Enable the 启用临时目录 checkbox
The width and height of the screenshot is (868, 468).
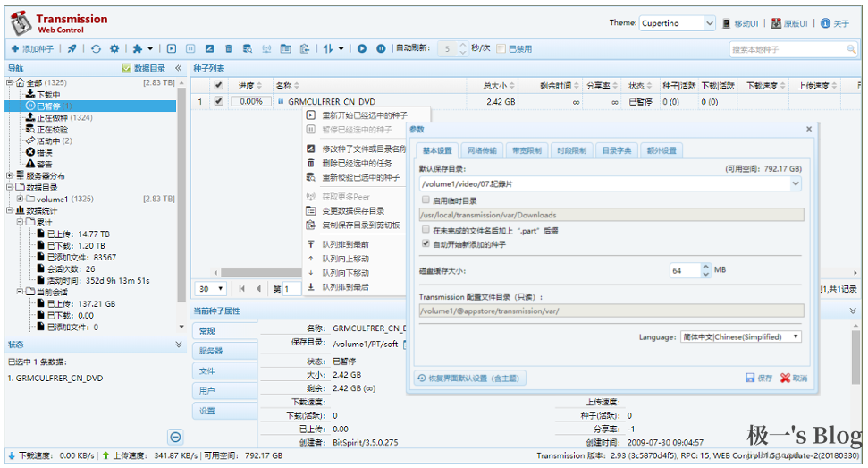coord(426,200)
